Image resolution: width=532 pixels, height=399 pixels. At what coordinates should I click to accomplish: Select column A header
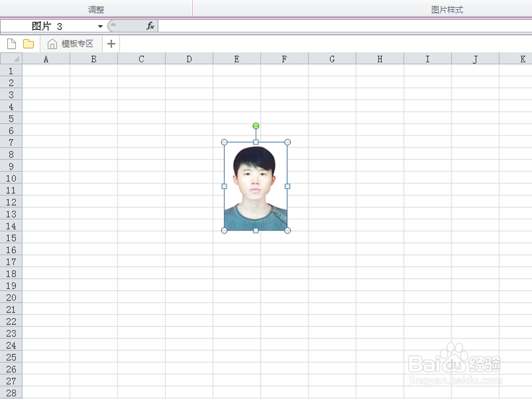pyautogui.click(x=46, y=59)
